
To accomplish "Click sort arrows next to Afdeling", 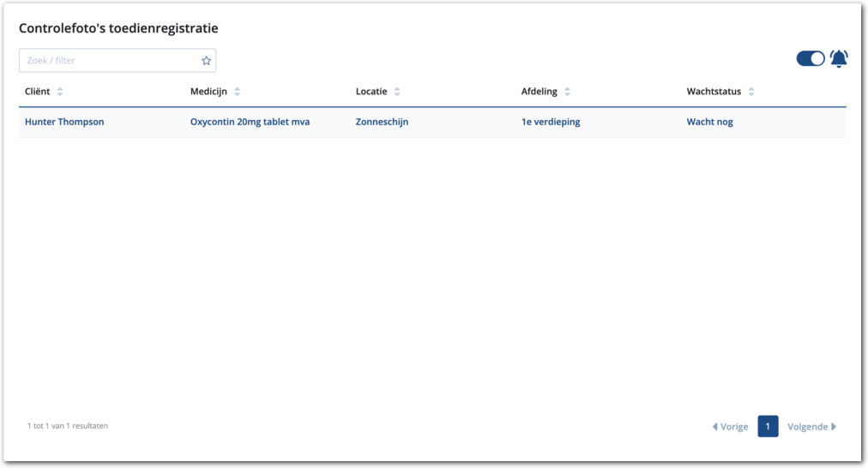I will (567, 92).
